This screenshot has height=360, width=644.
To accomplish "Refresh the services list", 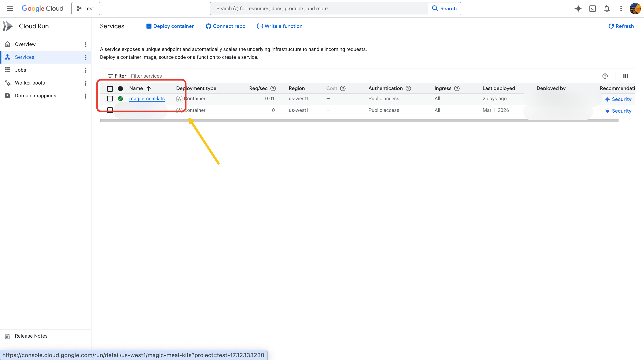I will pyautogui.click(x=621, y=26).
